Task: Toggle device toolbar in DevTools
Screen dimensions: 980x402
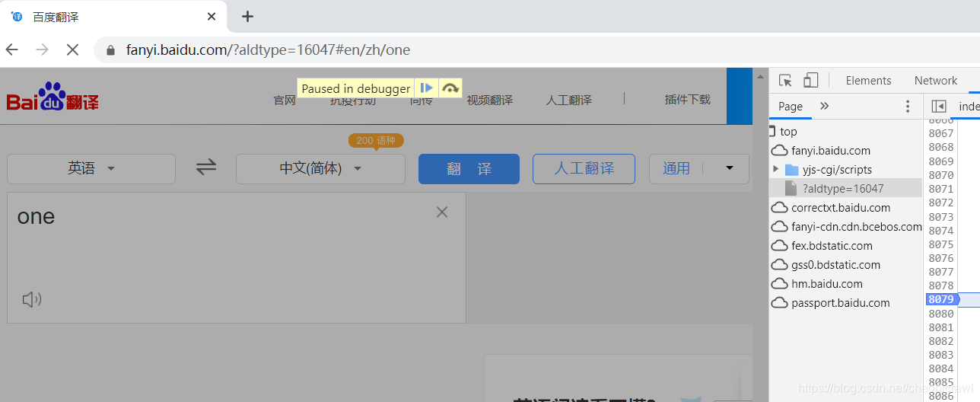Action: pos(810,80)
